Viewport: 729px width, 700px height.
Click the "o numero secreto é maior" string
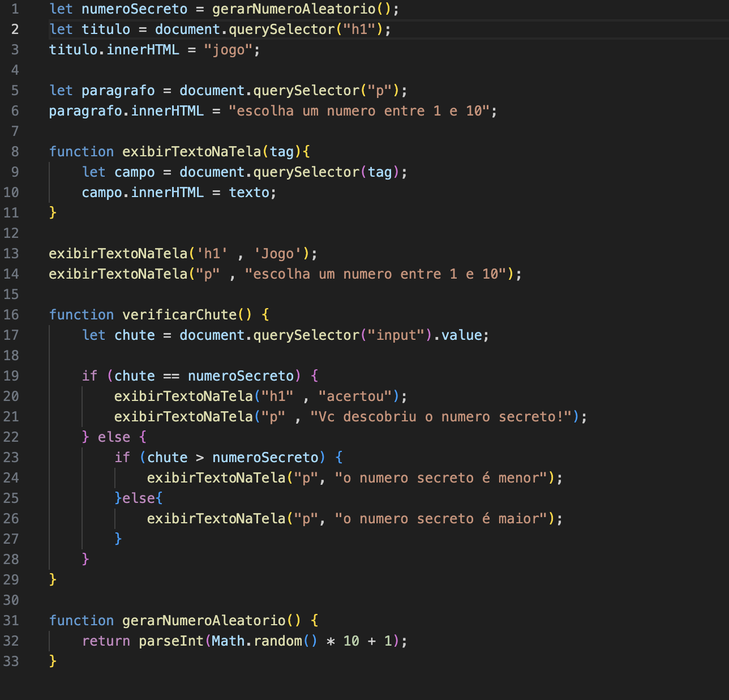pos(441,519)
